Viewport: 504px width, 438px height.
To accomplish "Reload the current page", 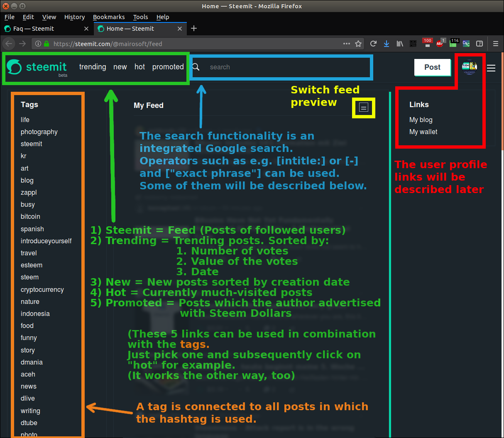I will pyautogui.click(x=373, y=44).
